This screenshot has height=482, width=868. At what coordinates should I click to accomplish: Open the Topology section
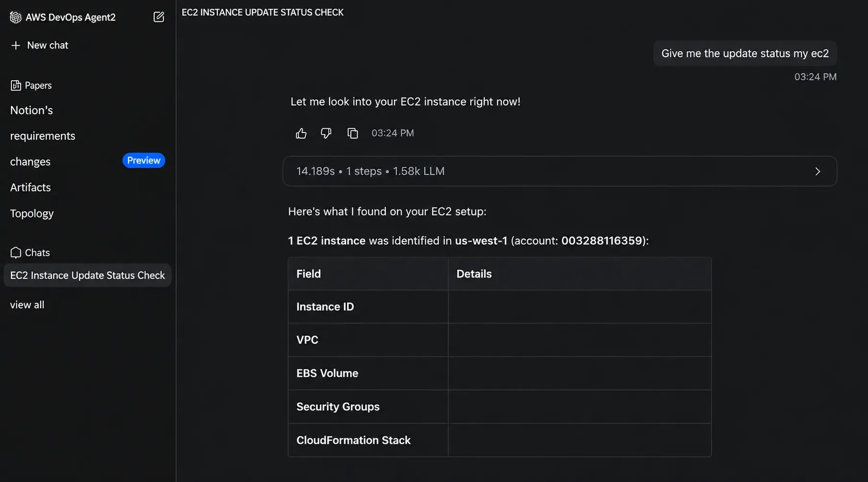(x=32, y=213)
